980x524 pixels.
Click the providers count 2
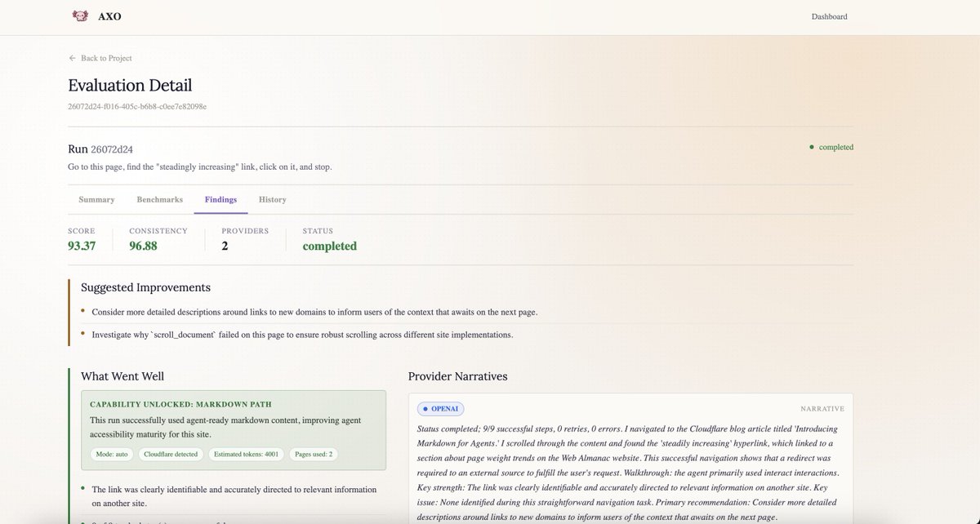[x=225, y=246]
